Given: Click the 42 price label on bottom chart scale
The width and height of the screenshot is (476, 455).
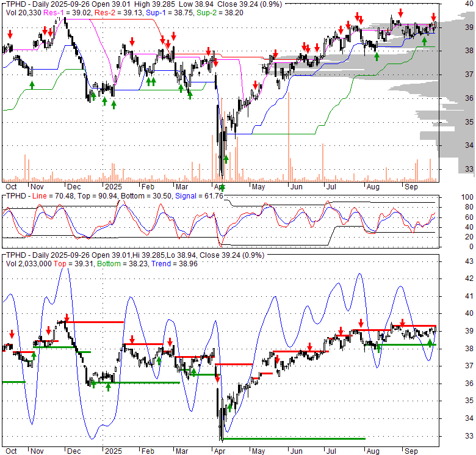Looking at the screenshot, I should click(x=469, y=278).
